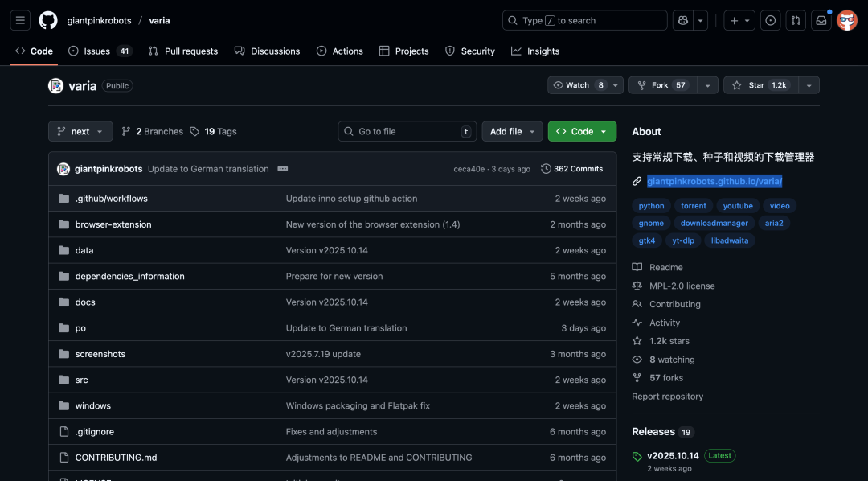Open the green Code dropdown button
Viewport: 868px width, 481px height.
(x=582, y=131)
